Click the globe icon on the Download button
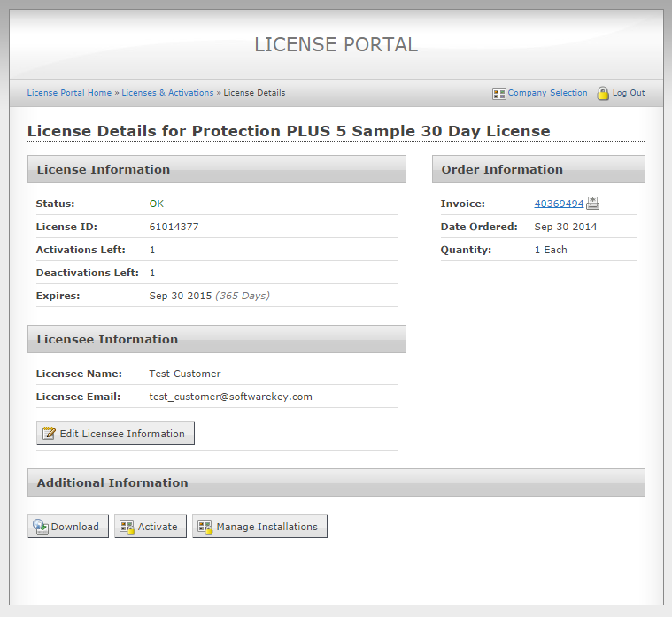This screenshot has height=617, width=672. [x=41, y=527]
